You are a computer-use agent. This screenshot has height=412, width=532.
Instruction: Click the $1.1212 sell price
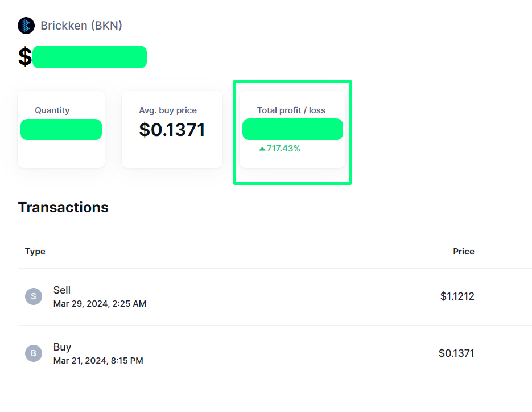457,296
